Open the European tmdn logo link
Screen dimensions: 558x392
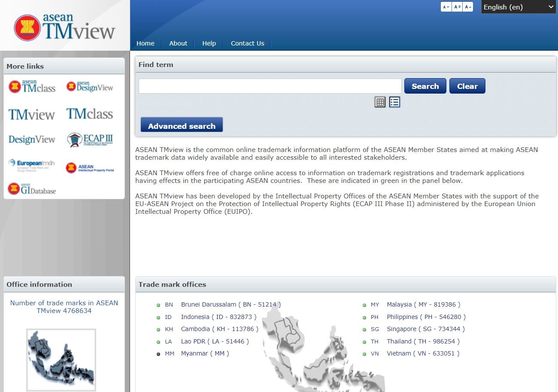tap(31, 165)
